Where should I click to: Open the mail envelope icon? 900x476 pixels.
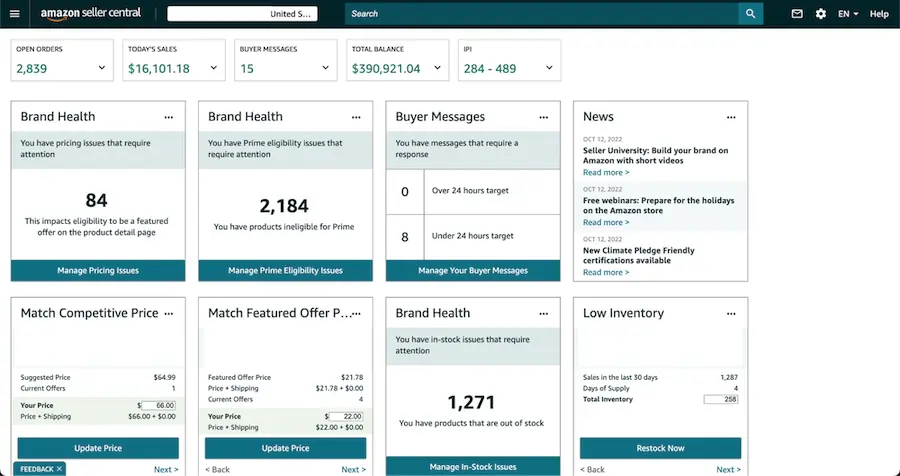[797, 14]
